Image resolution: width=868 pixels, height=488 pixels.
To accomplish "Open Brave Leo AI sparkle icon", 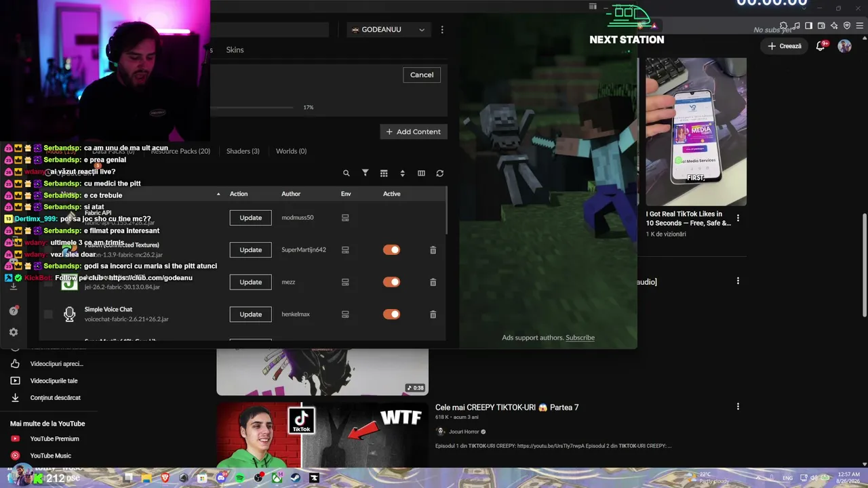I will click(834, 26).
